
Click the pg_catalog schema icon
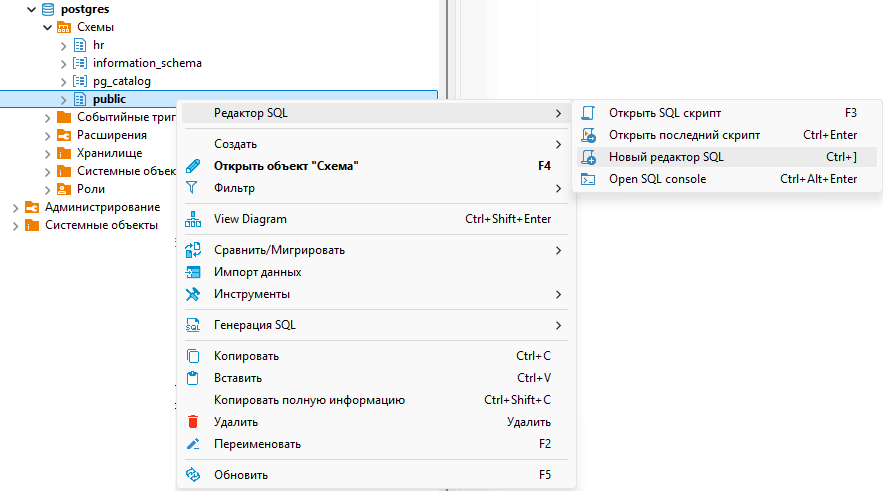coord(81,81)
